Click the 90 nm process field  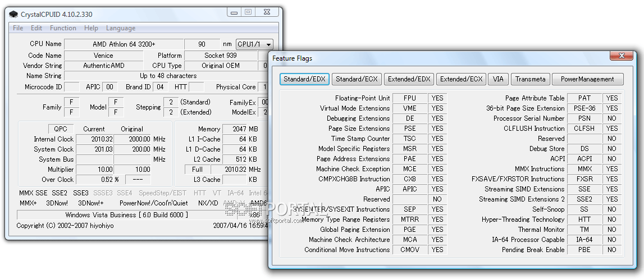click(202, 44)
